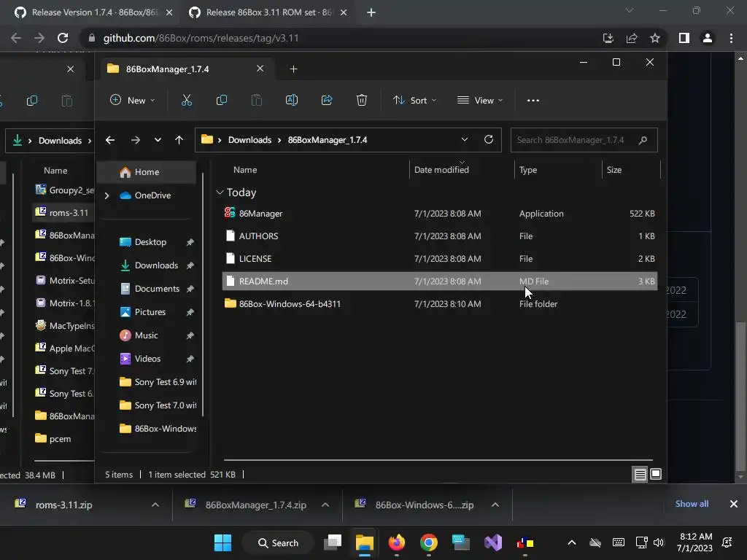Switch to large thumbnails view icon

coord(656,474)
